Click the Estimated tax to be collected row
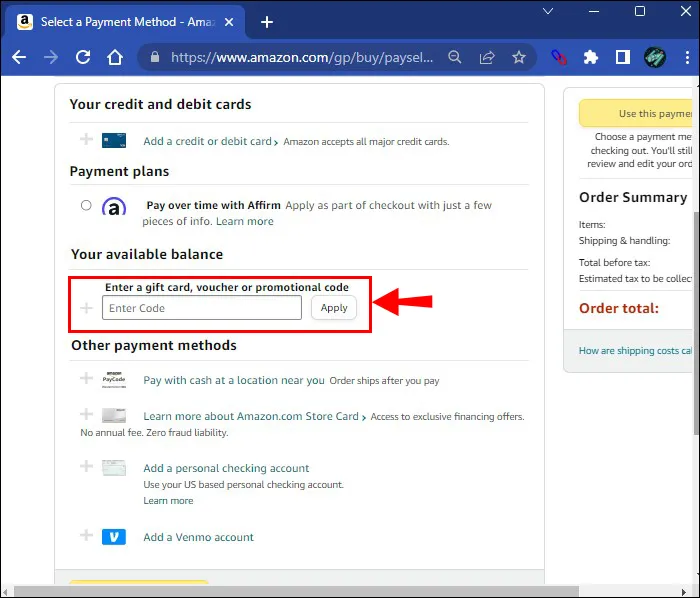 [635, 278]
